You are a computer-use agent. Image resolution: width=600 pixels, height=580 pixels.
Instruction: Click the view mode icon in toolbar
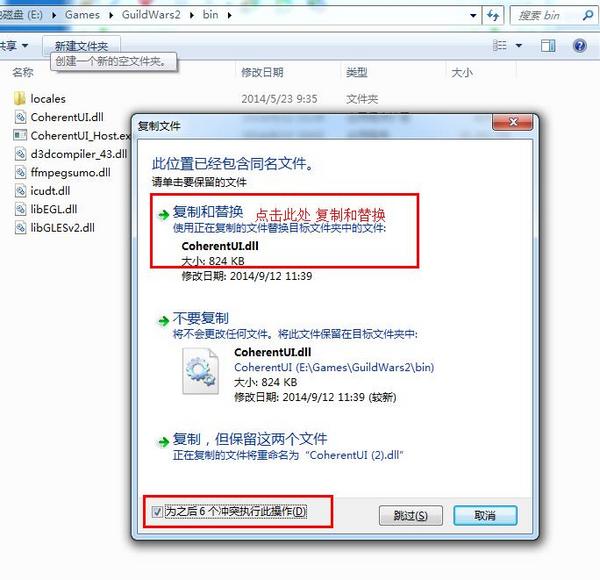[x=499, y=46]
